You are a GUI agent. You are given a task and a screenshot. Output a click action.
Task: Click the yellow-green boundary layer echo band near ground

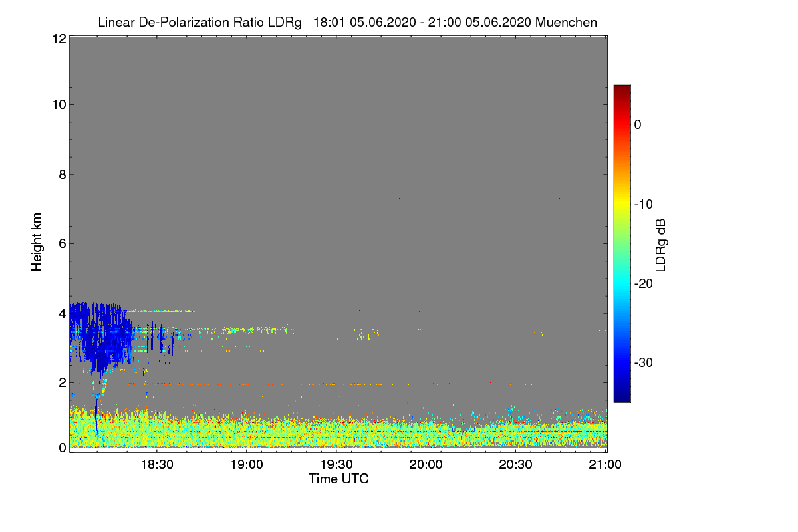[x=338, y=429]
